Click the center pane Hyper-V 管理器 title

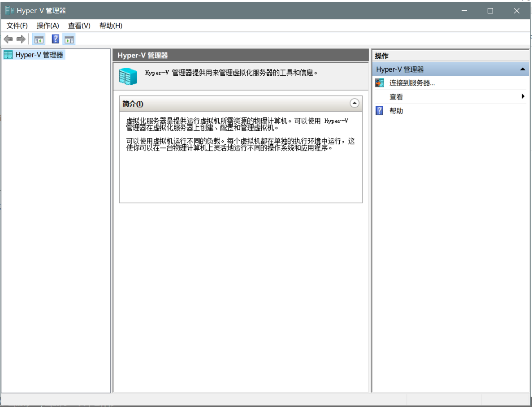coord(143,56)
